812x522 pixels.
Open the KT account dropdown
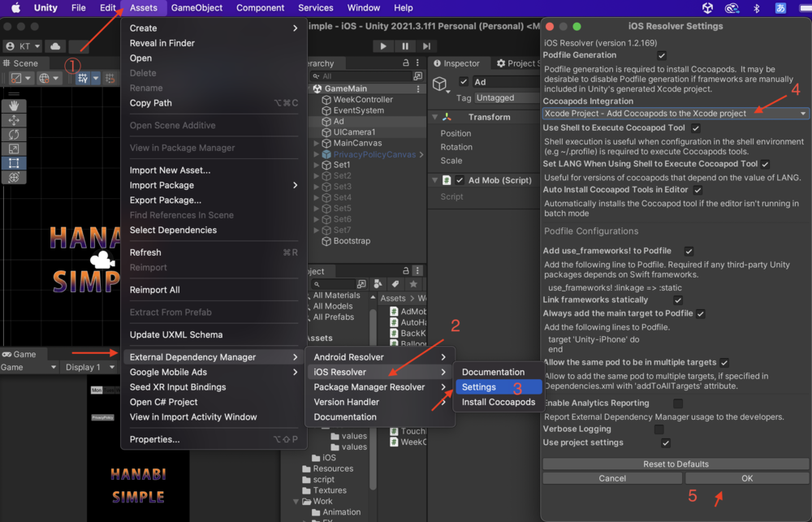pos(23,46)
